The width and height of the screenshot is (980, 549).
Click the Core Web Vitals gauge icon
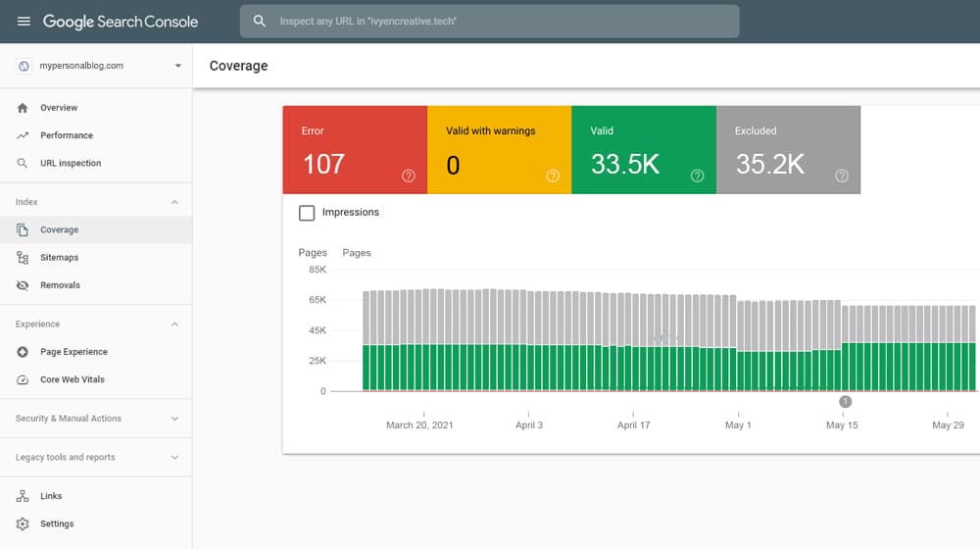(x=23, y=379)
